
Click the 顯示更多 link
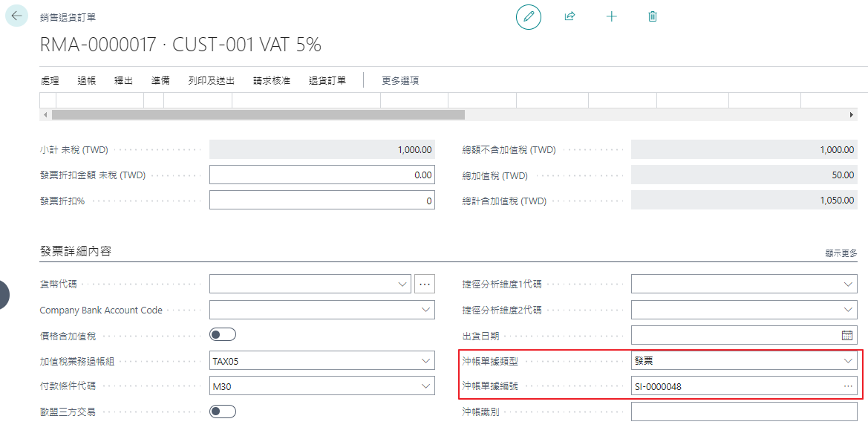point(841,253)
